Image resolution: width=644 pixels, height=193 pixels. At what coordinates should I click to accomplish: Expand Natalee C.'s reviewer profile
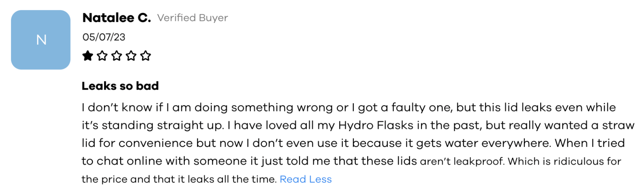[117, 18]
